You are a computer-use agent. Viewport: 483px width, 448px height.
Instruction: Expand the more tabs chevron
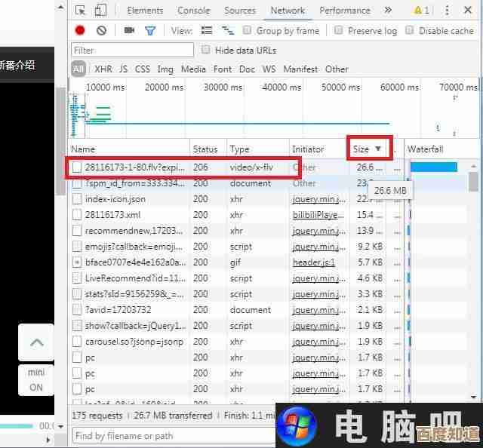[x=388, y=11]
